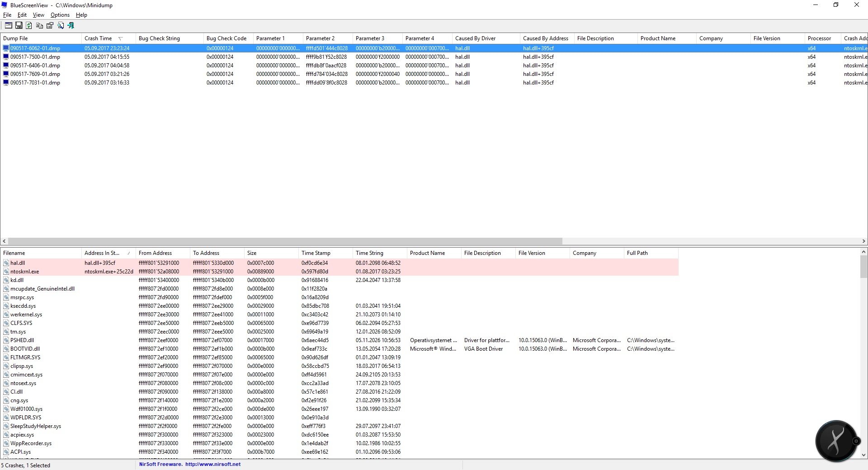This screenshot has height=470, width=868.
Task: Open the Options menu
Action: click(x=60, y=15)
